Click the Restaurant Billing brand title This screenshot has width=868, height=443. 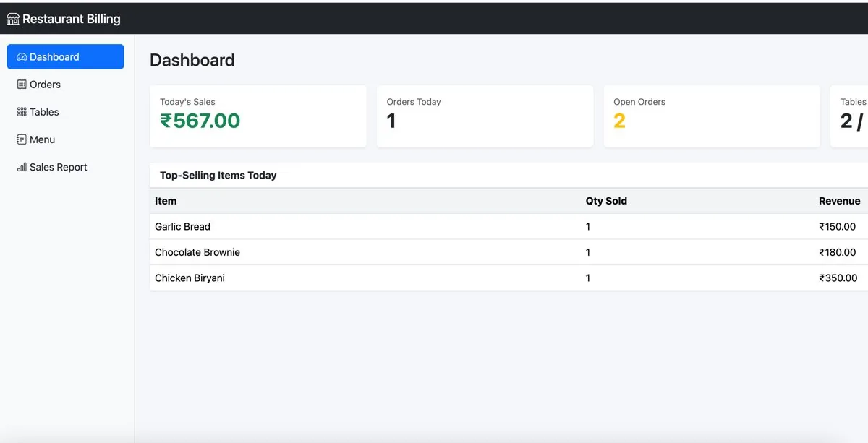coord(72,20)
